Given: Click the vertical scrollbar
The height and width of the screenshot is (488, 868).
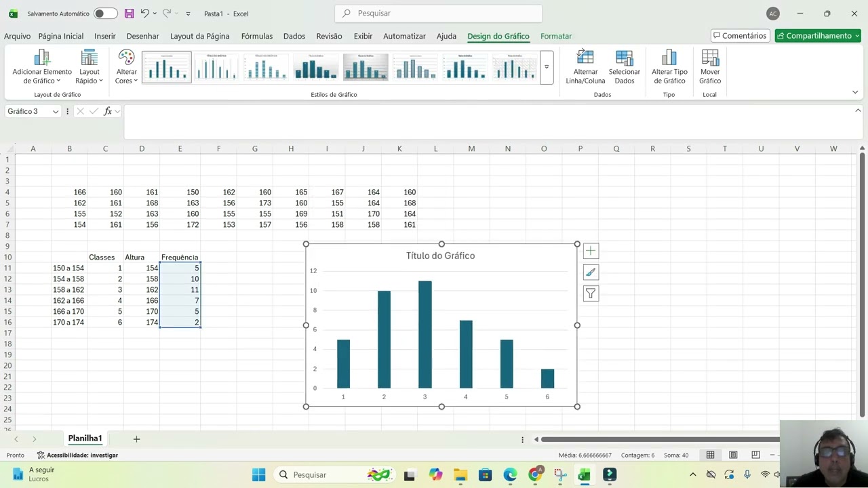Looking at the screenshot, I should pyautogui.click(x=862, y=285).
